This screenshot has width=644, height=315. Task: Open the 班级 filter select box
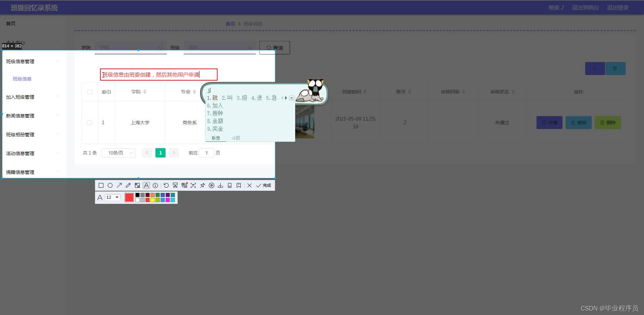pos(220,48)
